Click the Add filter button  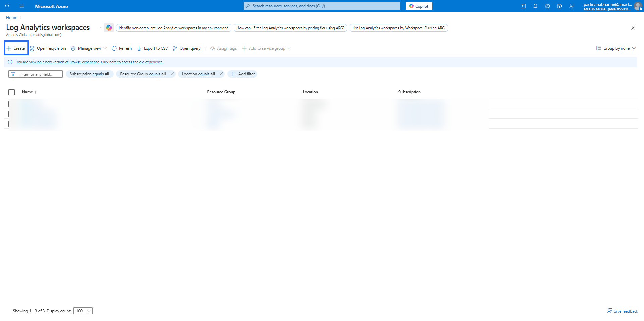coord(243,74)
